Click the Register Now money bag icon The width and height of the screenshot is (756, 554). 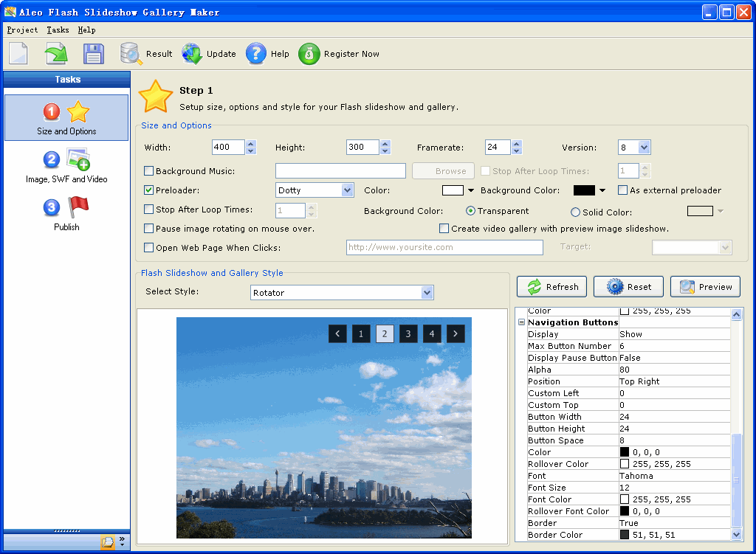339,54
